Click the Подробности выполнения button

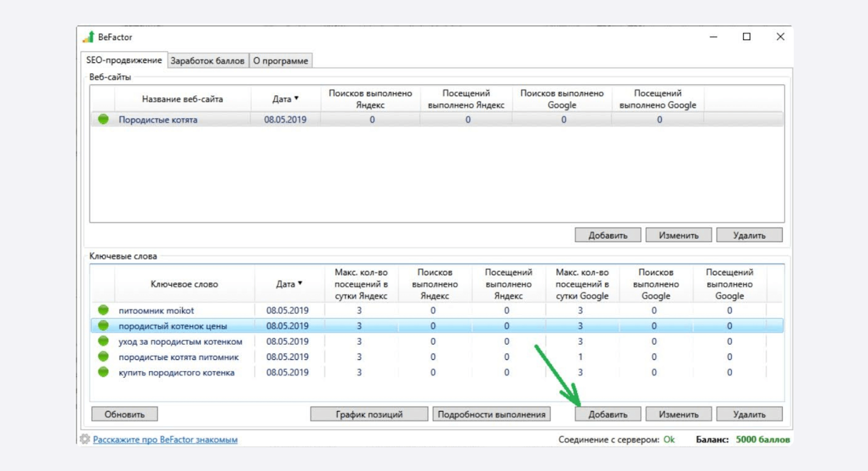[492, 414]
